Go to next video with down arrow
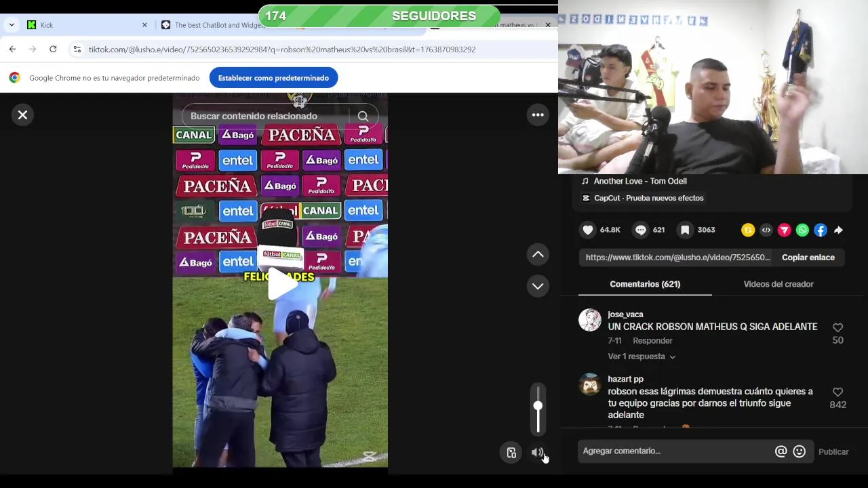868x488 pixels. pyautogui.click(x=538, y=286)
